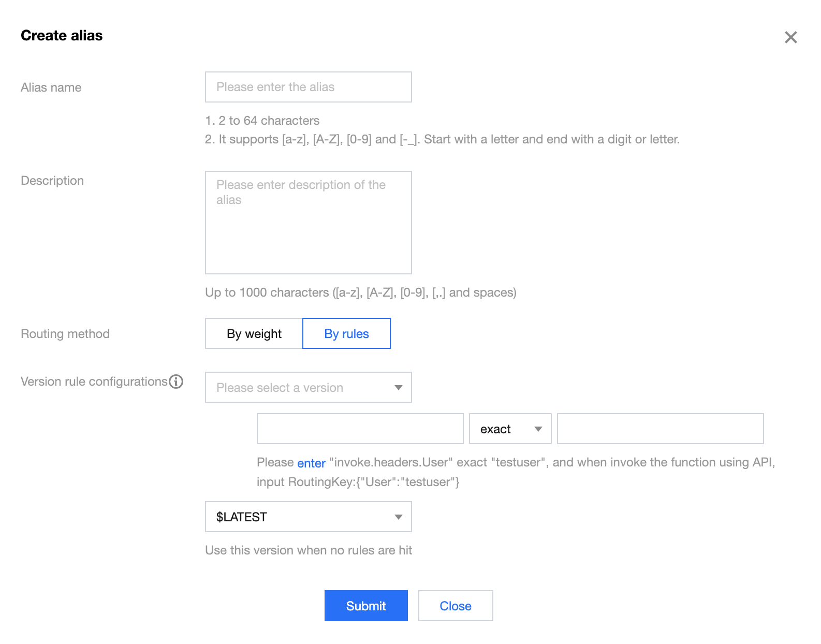This screenshot has height=644, width=821.
Task: Open the 'exact' match type dropdown
Action: [x=510, y=429]
